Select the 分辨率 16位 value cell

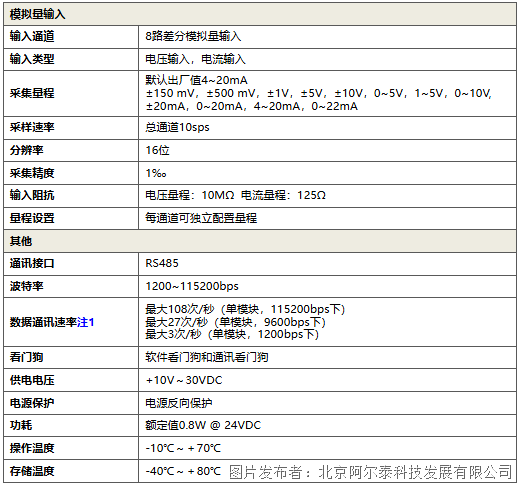pyautogui.click(x=327, y=150)
